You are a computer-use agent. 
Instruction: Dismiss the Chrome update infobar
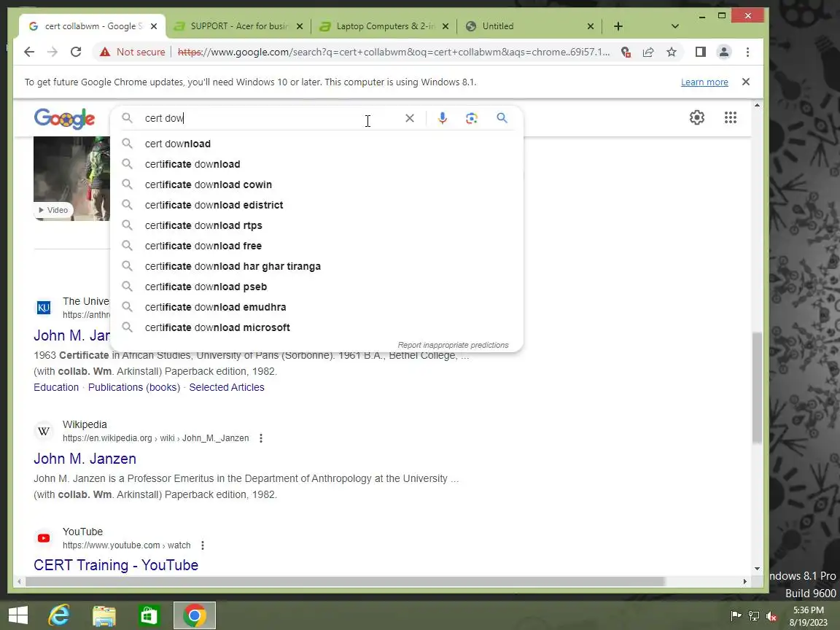point(745,82)
